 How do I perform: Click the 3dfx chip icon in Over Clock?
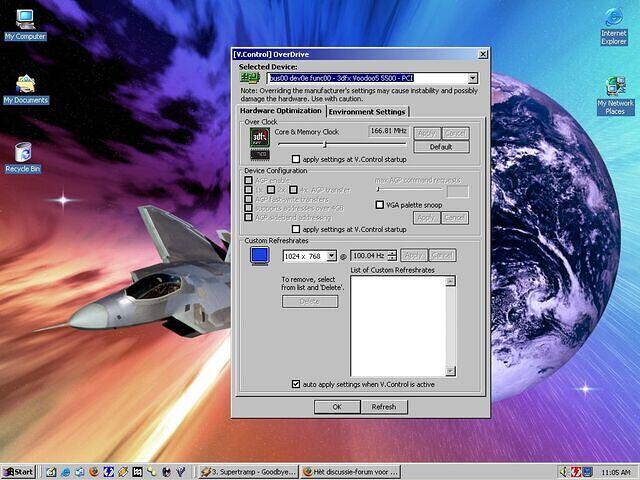coord(260,138)
